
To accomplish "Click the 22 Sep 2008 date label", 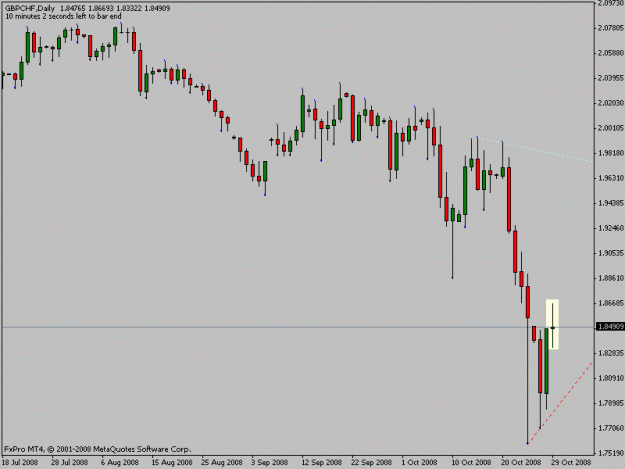I will (371, 463).
